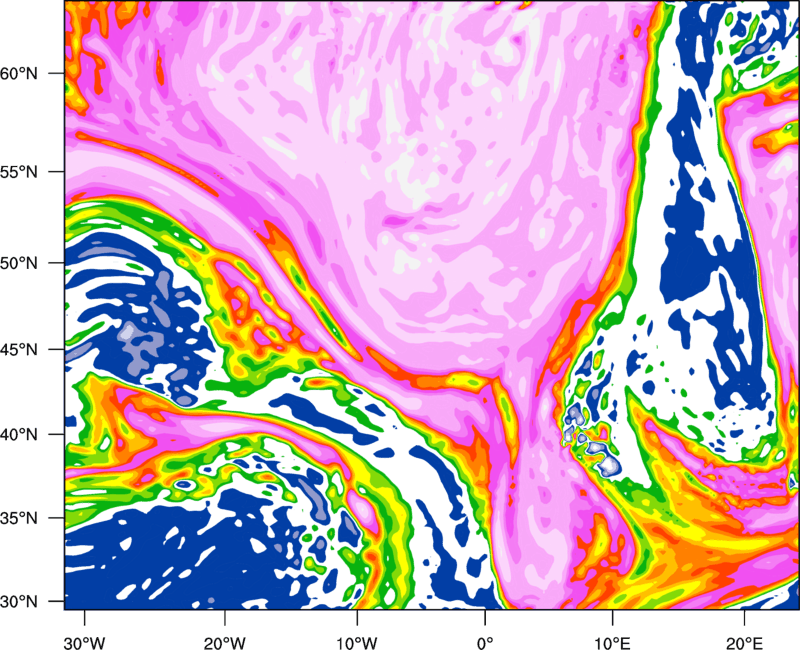Click the 0° longitude label
The width and height of the screenshot is (800, 650).
pyautogui.click(x=485, y=643)
